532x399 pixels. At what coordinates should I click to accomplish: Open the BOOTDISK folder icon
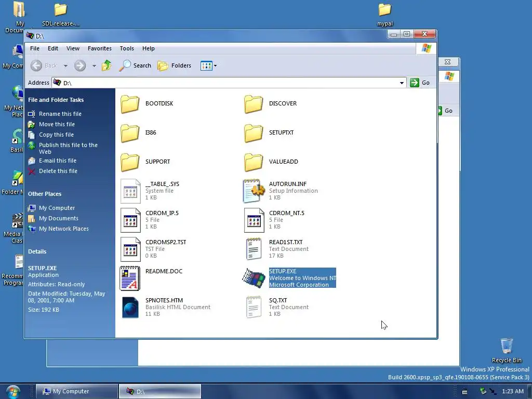click(130, 103)
